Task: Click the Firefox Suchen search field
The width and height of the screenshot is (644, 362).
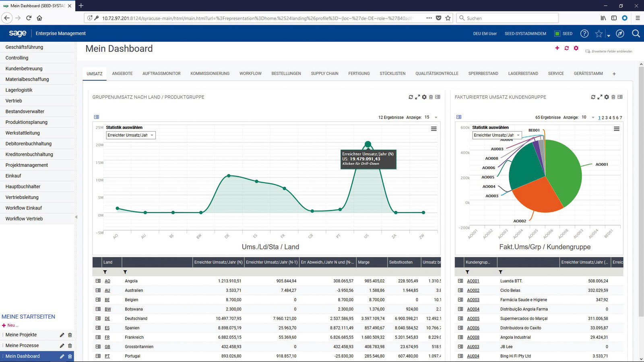Action: pyautogui.click(x=508, y=18)
